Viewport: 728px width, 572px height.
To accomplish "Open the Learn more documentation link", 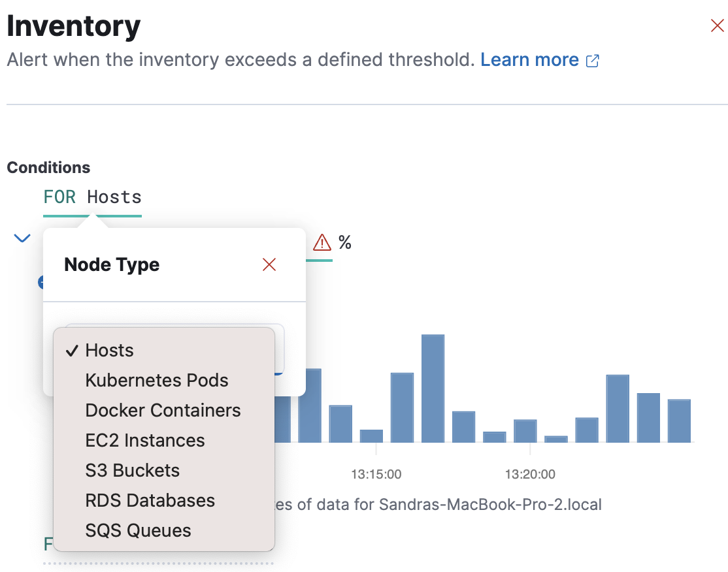I will click(x=529, y=60).
